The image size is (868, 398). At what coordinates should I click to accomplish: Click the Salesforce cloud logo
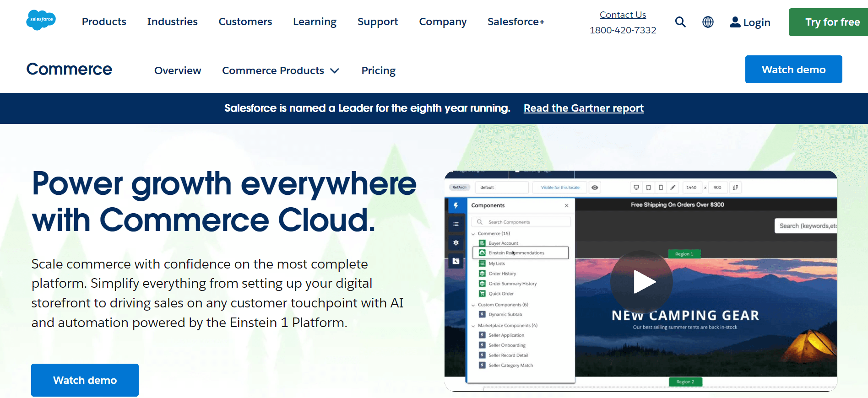click(41, 20)
